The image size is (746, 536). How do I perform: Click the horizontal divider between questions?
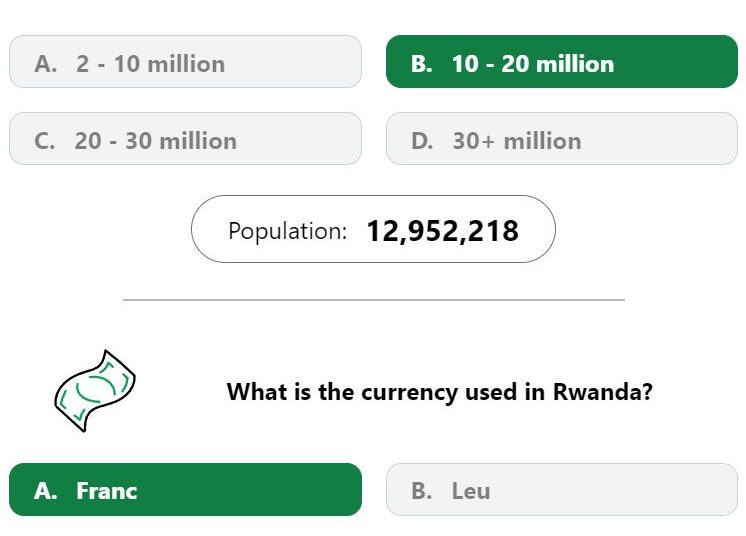374,300
